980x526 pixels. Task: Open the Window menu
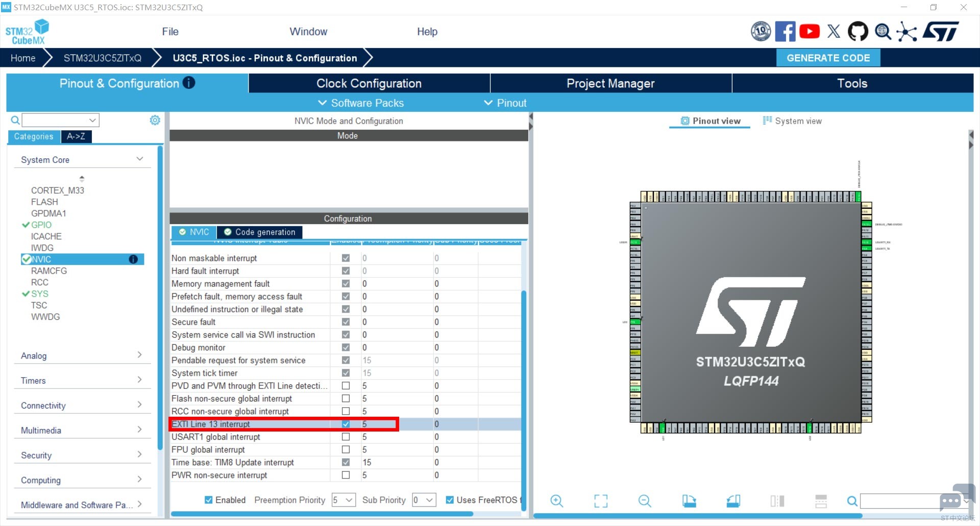(308, 32)
